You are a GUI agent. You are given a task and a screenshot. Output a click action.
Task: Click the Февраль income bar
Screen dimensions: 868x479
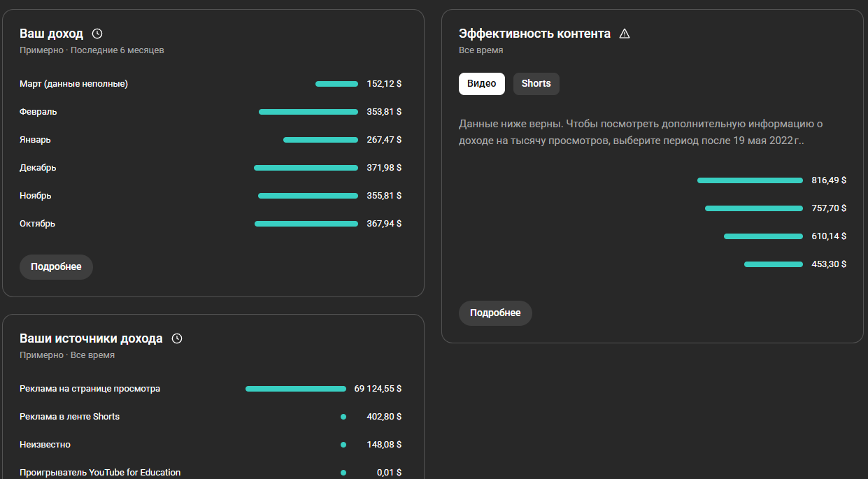click(308, 112)
